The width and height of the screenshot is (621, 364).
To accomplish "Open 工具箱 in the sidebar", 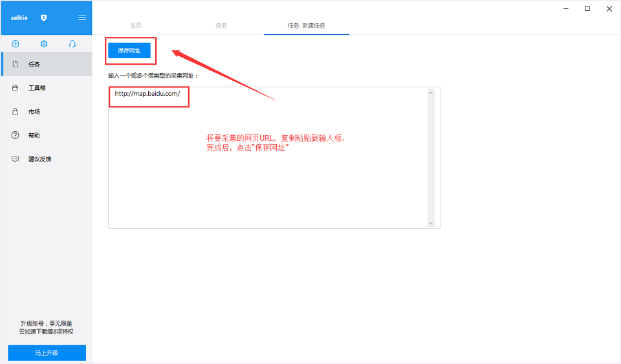I will [47, 88].
